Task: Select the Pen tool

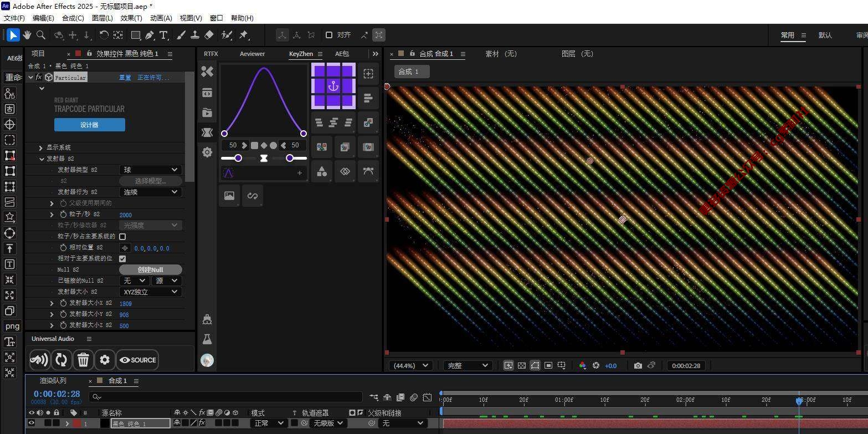Action: tap(150, 35)
